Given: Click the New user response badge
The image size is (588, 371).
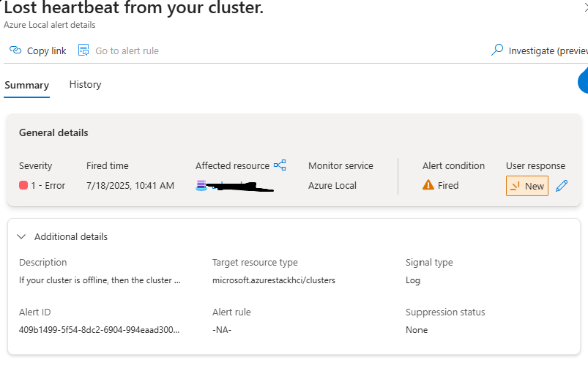Looking at the screenshot, I should 527,186.
